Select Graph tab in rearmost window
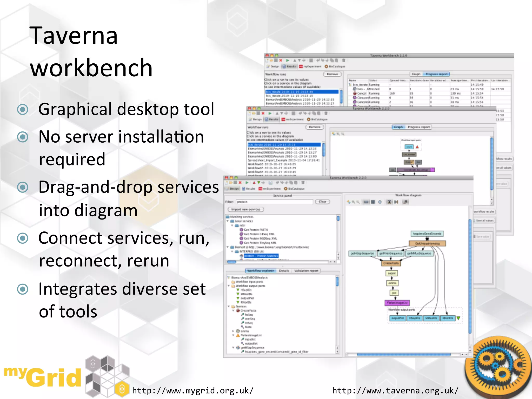The width and height of the screenshot is (532, 399). pos(416,74)
